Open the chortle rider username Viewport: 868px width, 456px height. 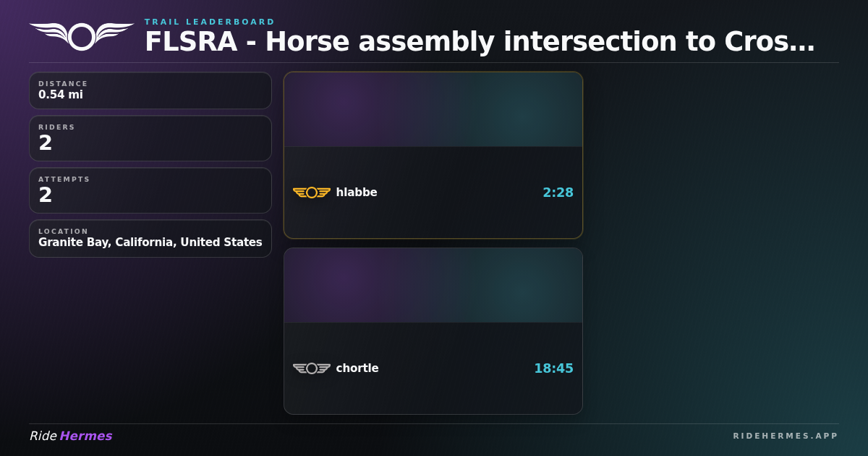pyautogui.click(x=357, y=368)
